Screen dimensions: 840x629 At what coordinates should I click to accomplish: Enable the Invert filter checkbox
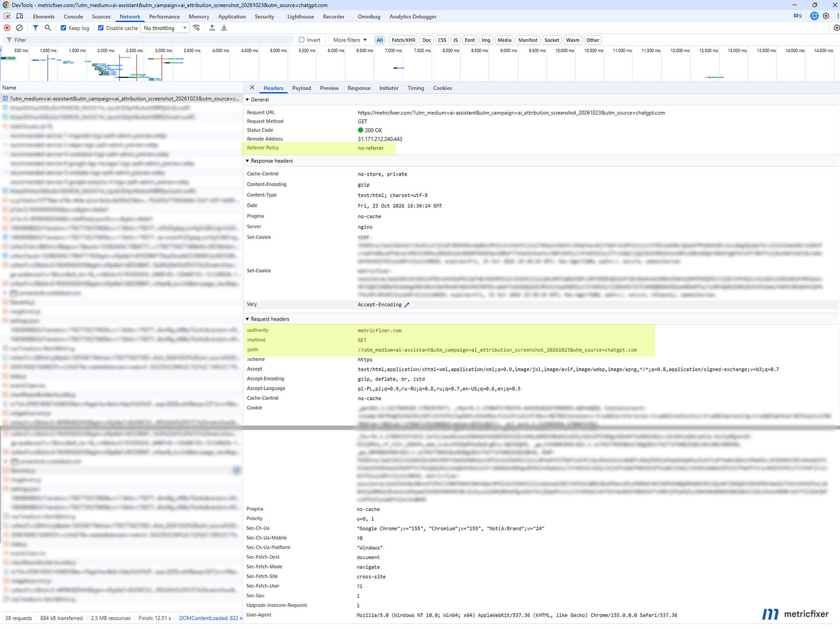(x=302, y=40)
